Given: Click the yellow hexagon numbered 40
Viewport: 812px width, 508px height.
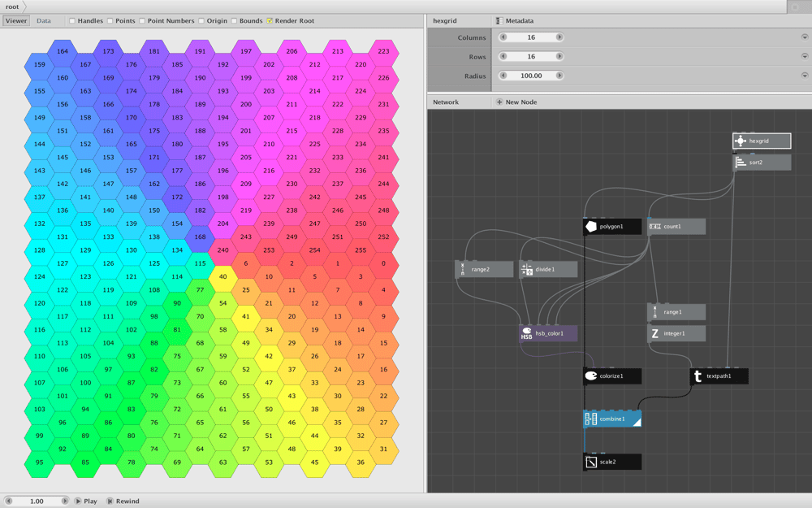Looking at the screenshot, I should pyautogui.click(x=222, y=277).
